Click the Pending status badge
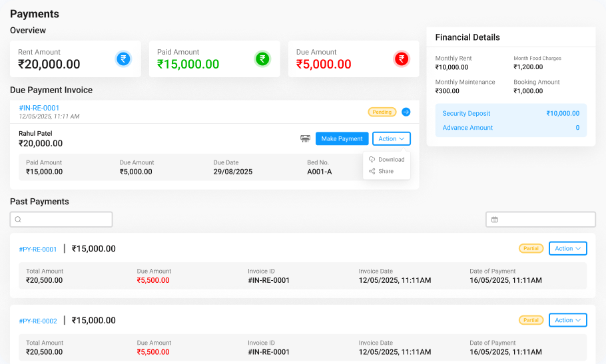 [x=382, y=112]
